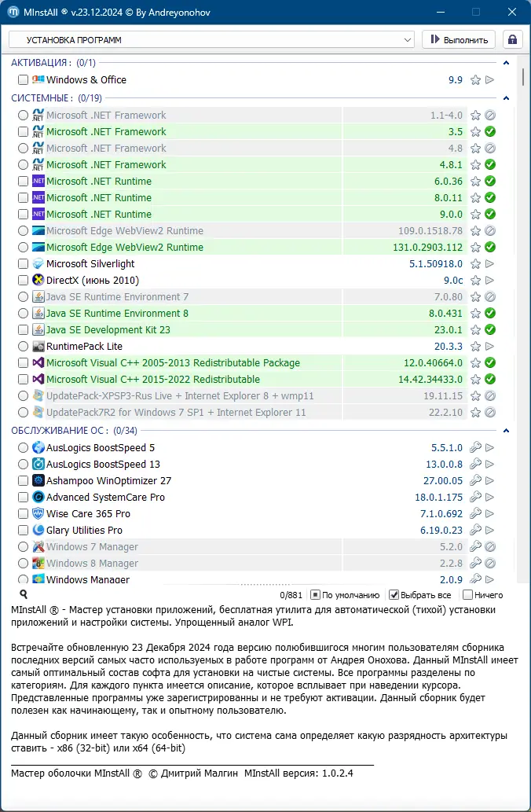Click the run arrow for RuntimePack Lite
Viewport: 531px width, 812px height.
coord(490,346)
